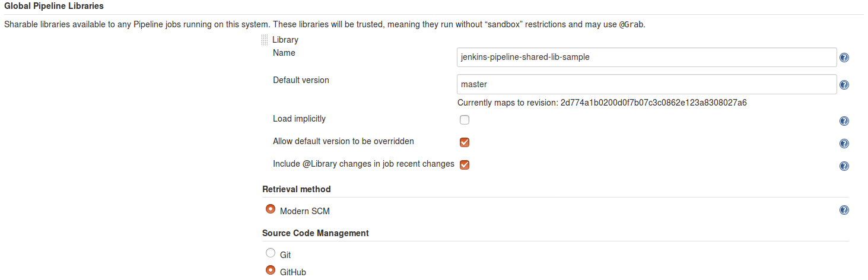Click the Modern SCM label text

click(304, 211)
